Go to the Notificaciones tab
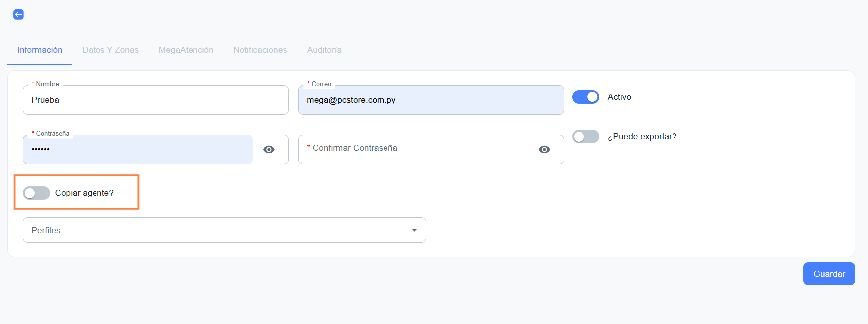868x324 pixels. [x=260, y=50]
